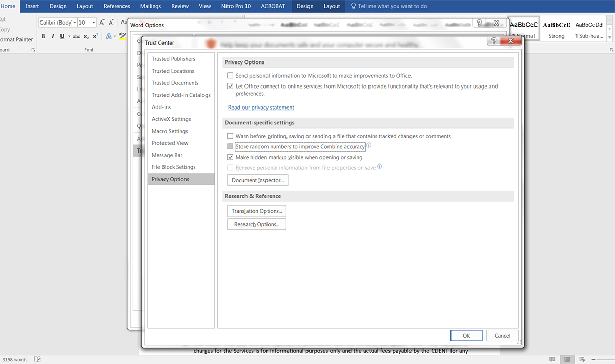615x364 pixels.
Task: Click Format Painter in the clipboard group
Action: pos(16,39)
